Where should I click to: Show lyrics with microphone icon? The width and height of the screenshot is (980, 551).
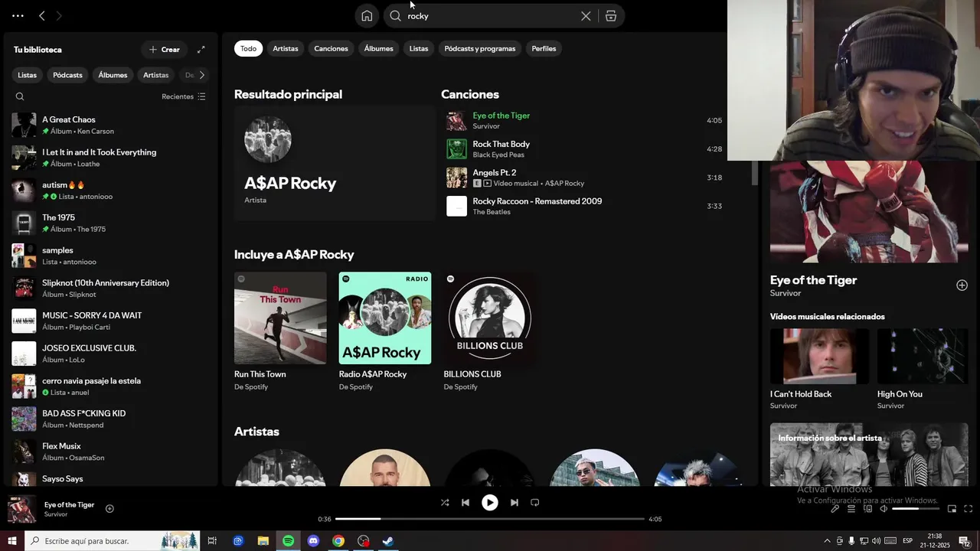coord(835,509)
